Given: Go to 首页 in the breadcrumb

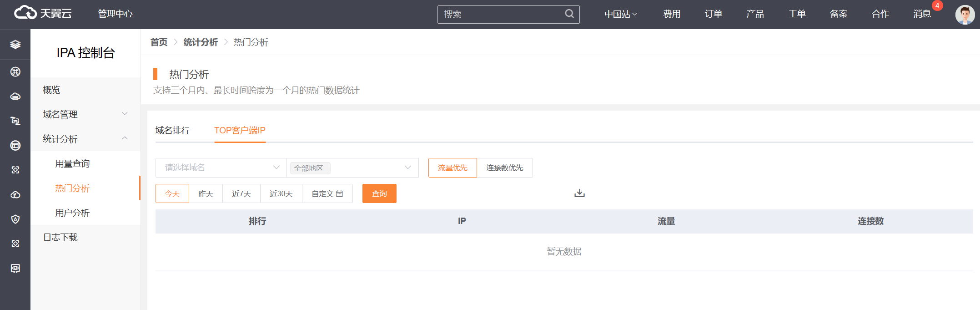Looking at the screenshot, I should [159, 42].
